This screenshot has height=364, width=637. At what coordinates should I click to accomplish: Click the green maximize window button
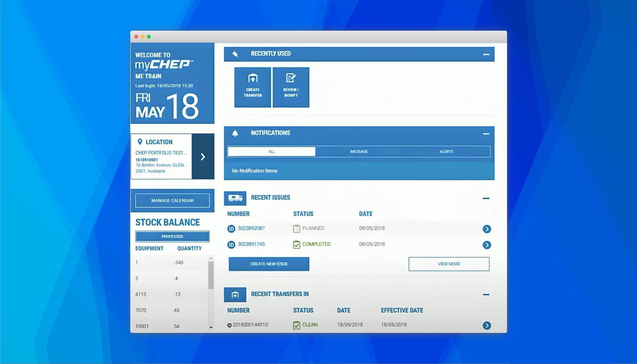(x=149, y=37)
